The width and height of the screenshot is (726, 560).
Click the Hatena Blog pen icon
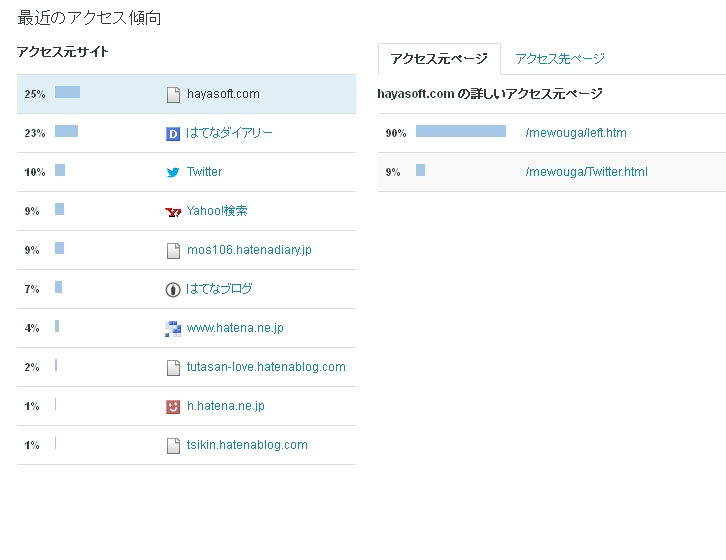pyautogui.click(x=173, y=289)
